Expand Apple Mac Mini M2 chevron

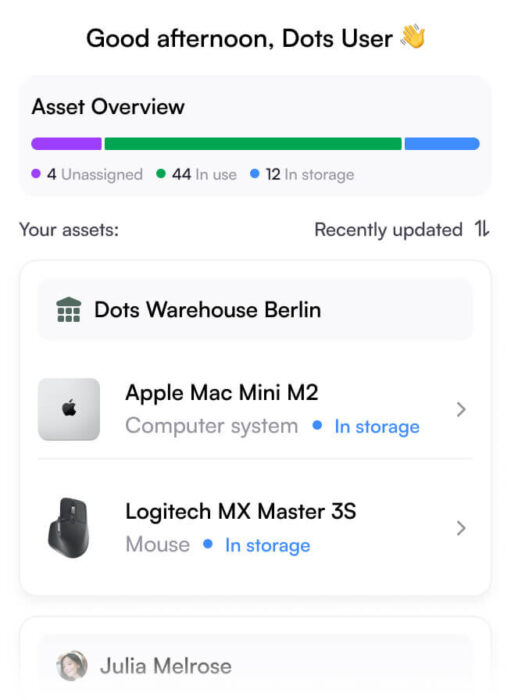coord(461,409)
